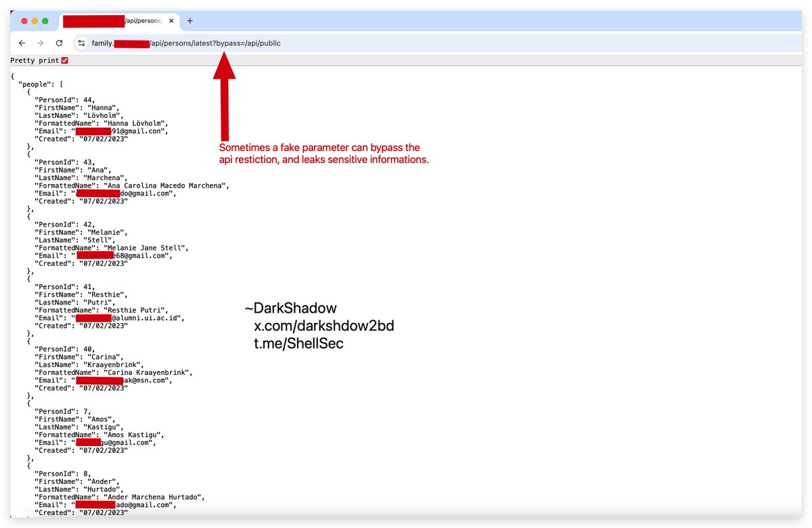Select "FirstName": "Ander" line
The image size is (812, 528).
[77, 481]
